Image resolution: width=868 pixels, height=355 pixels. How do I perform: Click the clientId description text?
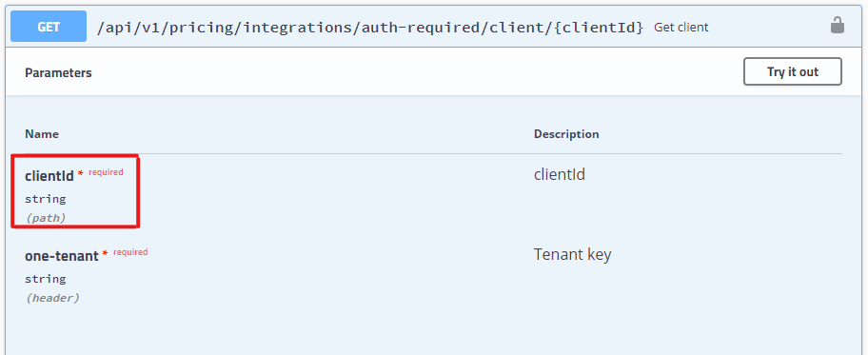click(x=559, y=175)
